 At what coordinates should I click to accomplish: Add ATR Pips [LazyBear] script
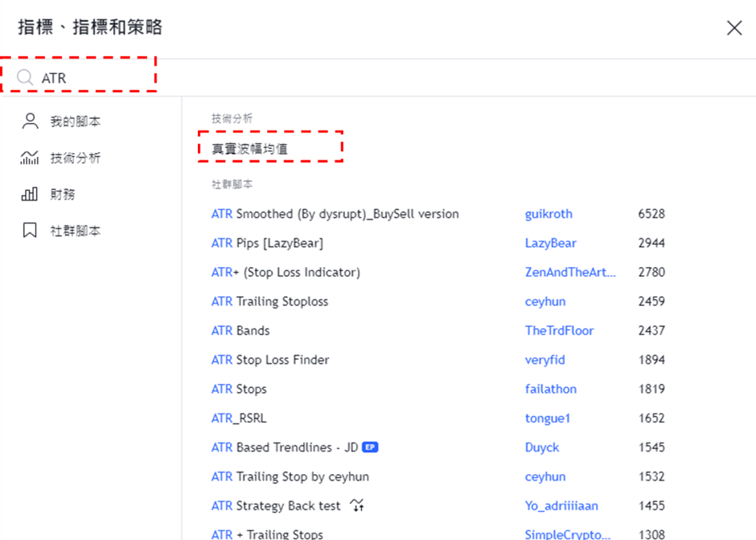tap(267, 243)
